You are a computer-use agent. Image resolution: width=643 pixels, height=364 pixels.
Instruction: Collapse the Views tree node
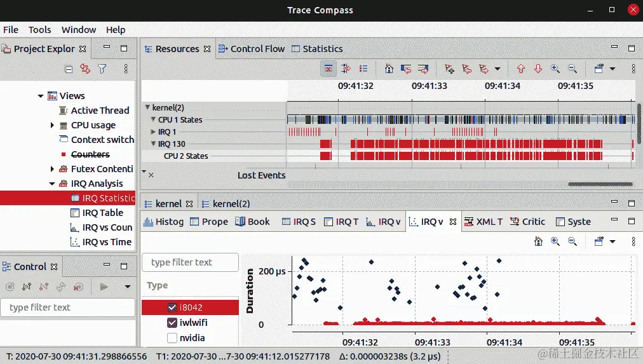(41, 96)
